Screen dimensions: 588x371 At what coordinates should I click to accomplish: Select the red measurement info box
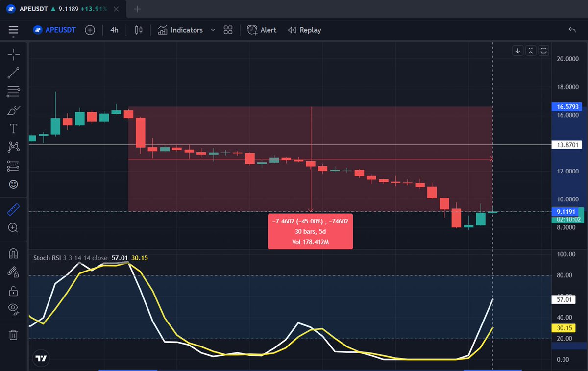click(310, 231)
